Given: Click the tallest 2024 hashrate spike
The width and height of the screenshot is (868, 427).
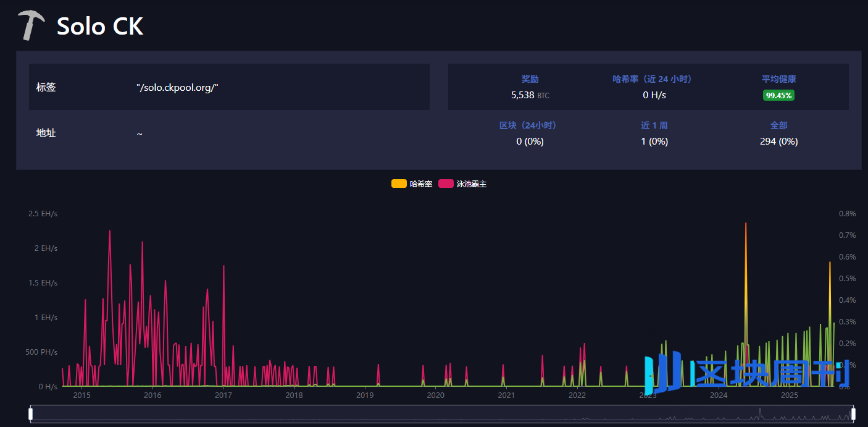Looking at the screenshot, I should point(746,224).
